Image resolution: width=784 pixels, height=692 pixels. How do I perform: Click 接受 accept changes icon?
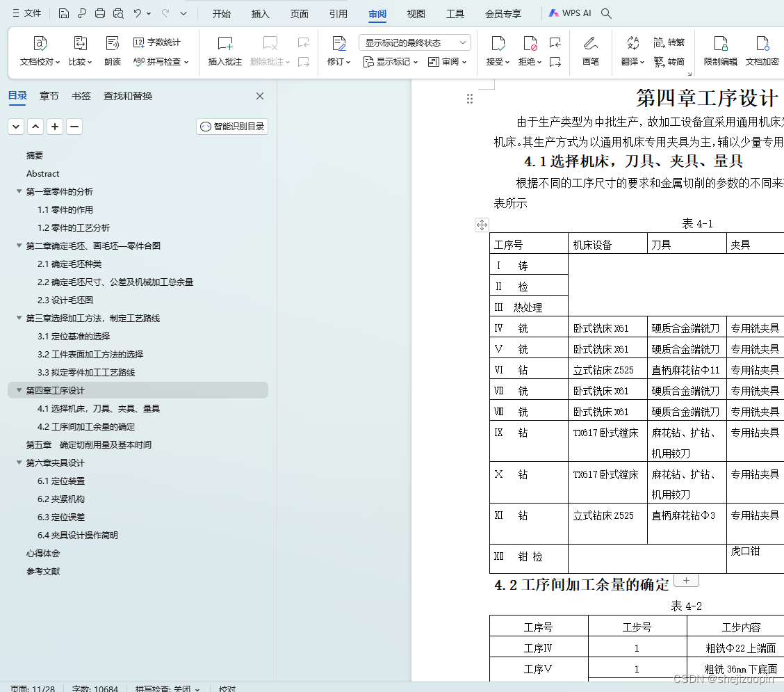(498, 51)
